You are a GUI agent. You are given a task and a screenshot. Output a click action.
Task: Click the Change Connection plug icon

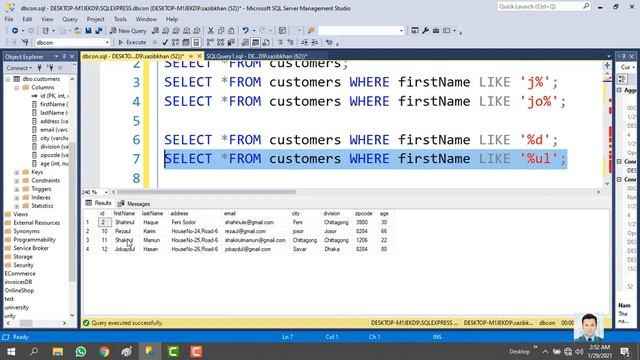pos(25,42)
